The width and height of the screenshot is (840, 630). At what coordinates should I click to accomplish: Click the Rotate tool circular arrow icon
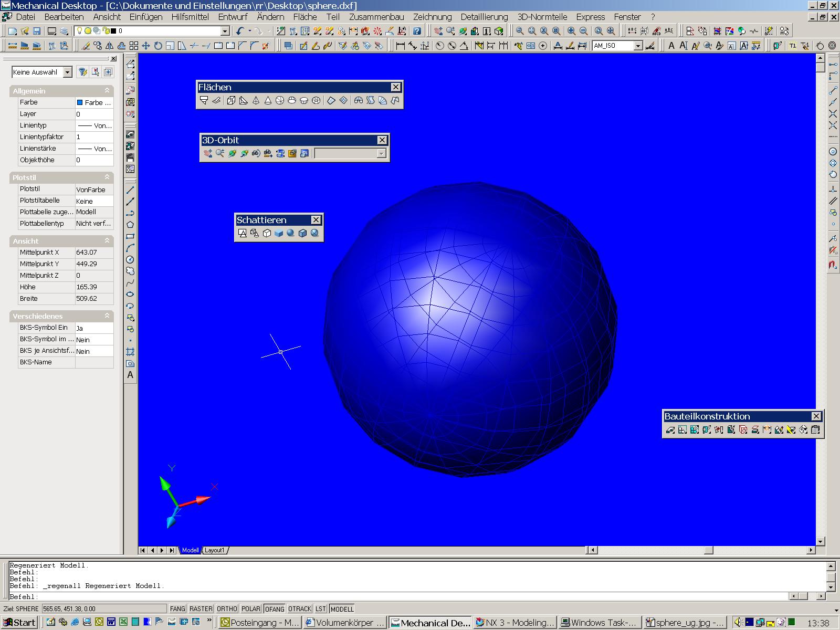click(158, 46)
